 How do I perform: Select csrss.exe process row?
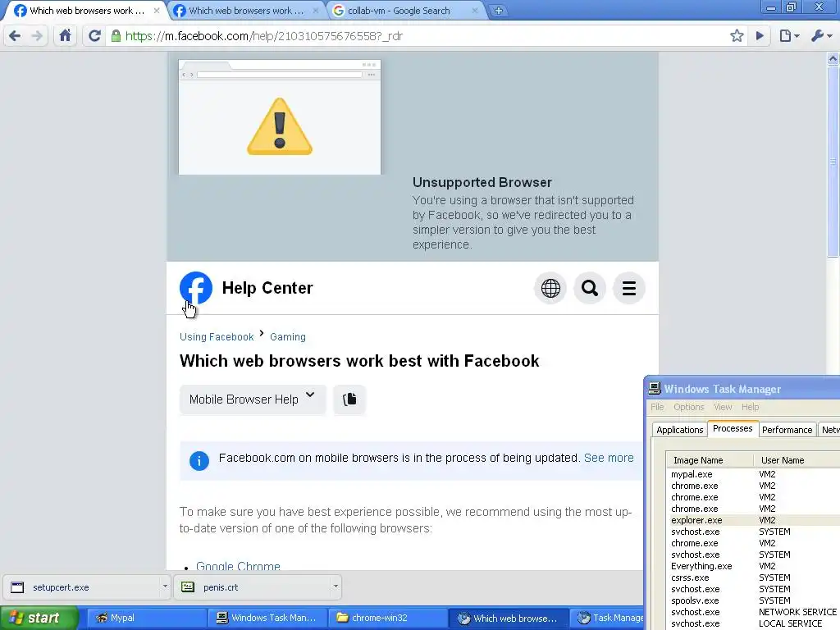click(x=755, y=577)
